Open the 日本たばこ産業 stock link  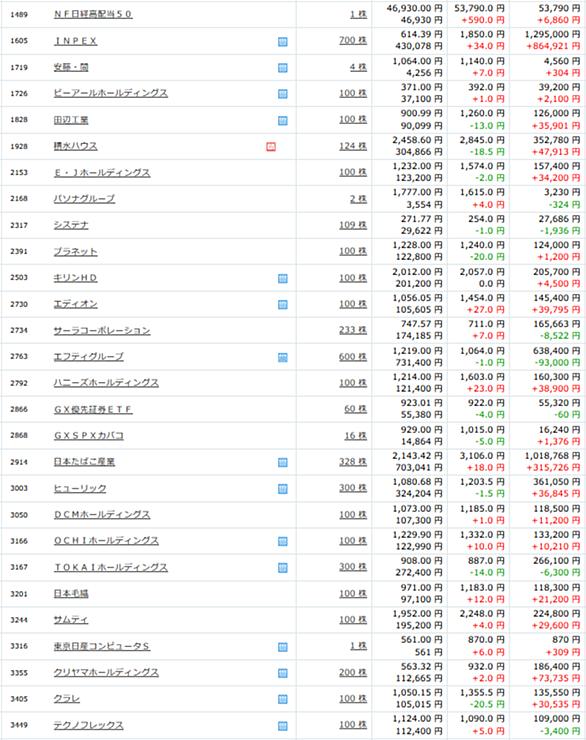(x=84, y=462)
